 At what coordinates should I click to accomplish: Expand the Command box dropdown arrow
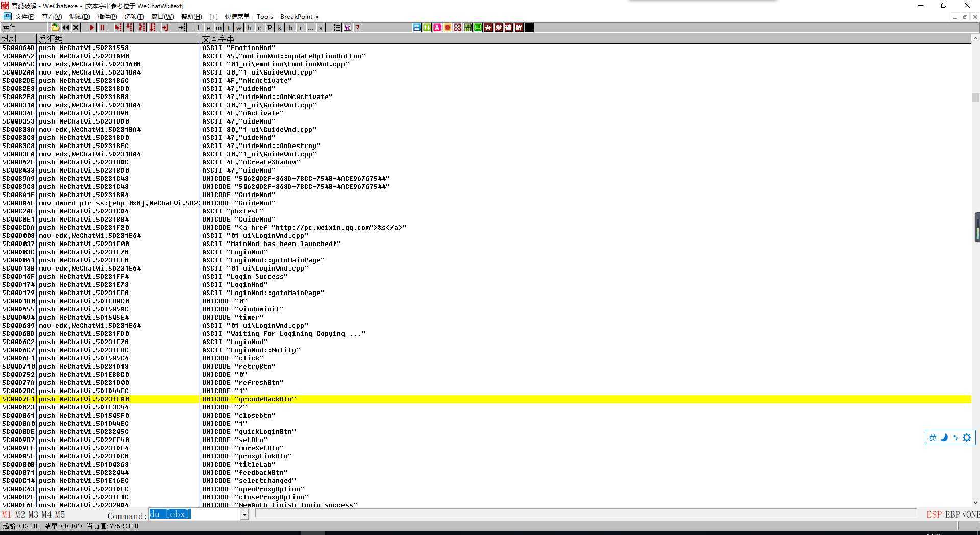coord(244,515)
